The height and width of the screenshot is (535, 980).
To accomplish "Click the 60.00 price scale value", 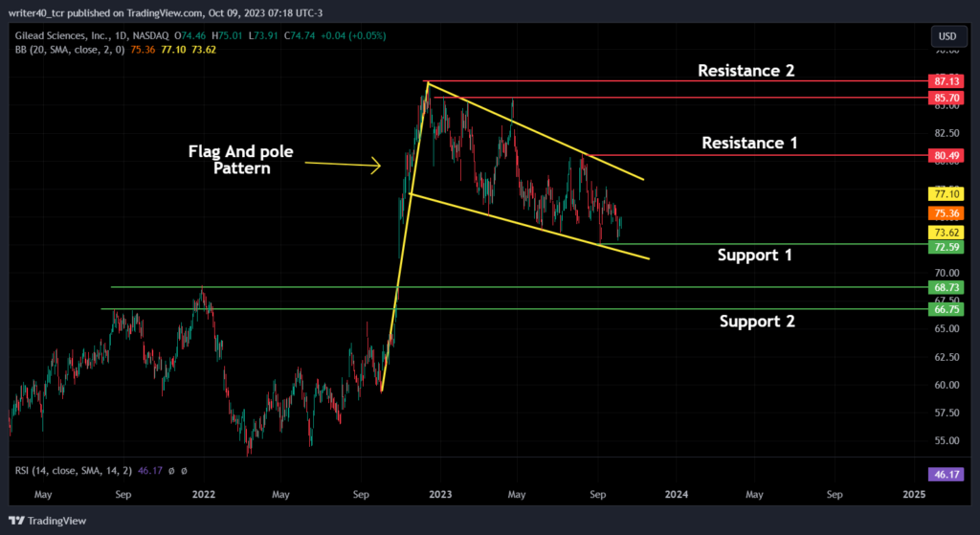I will pyautogui.click(x=947, y=385).
